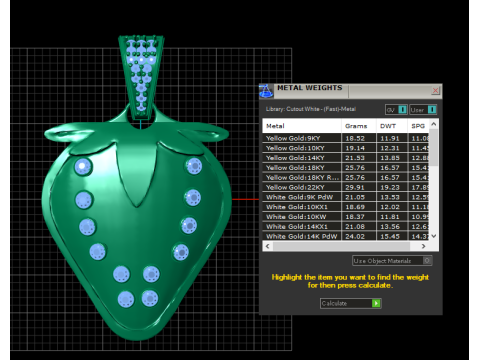
Task: Select the Yellow Gold:18KY row
Action: click(346, 168)
